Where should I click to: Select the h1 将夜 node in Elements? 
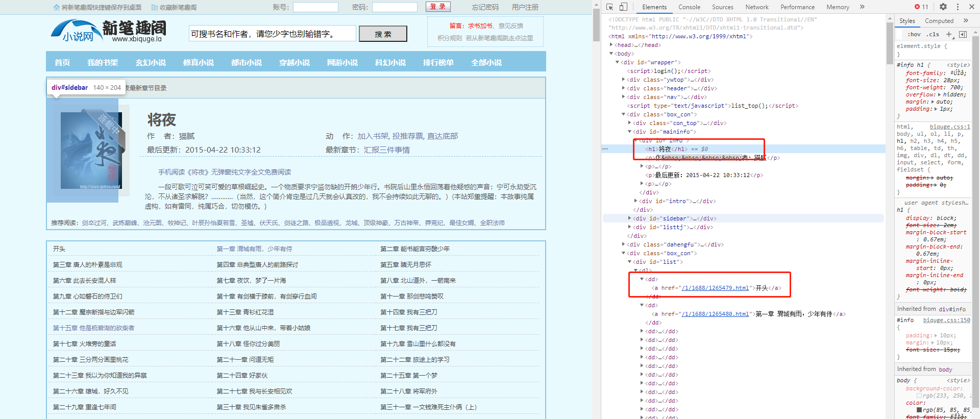point(666,149)
